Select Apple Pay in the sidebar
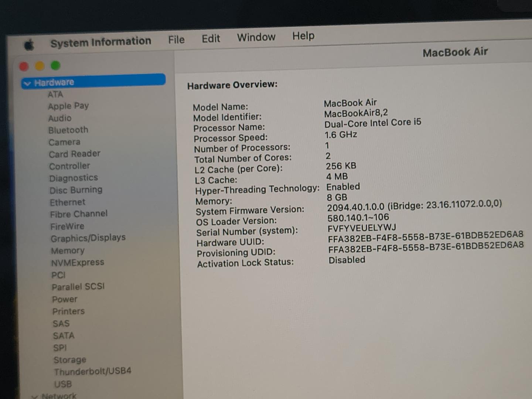The height and width of the screenshot is (399, 532). point(68,106)
